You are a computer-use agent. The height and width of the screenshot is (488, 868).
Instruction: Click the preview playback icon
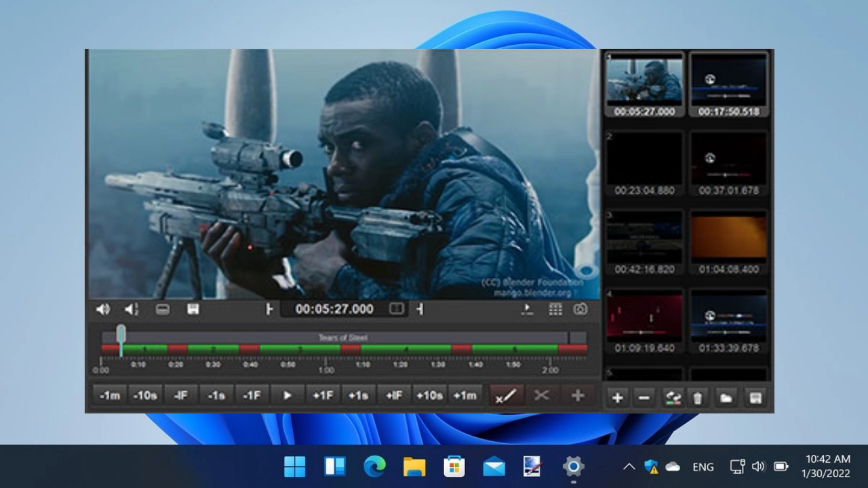point(527,309)
